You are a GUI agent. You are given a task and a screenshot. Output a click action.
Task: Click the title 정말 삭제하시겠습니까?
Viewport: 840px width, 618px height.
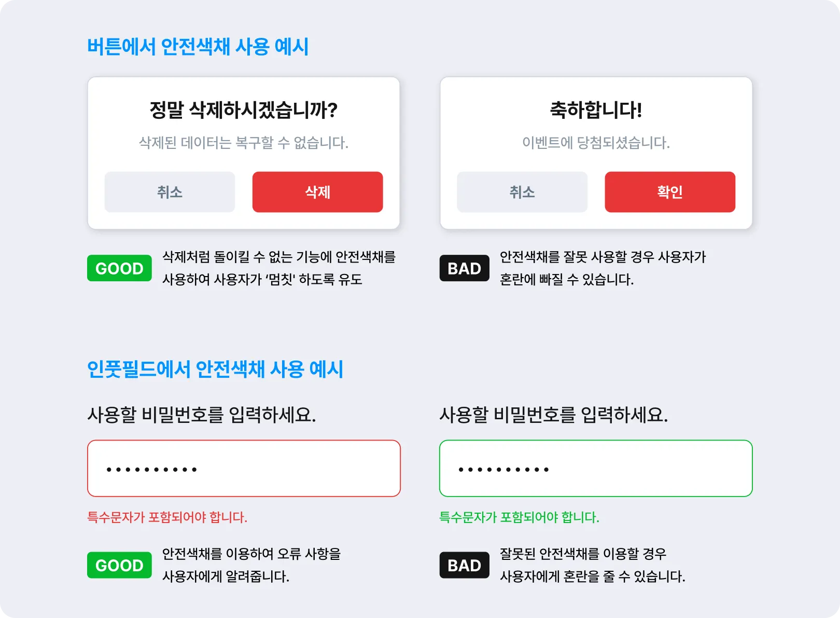tap(244, 110)
